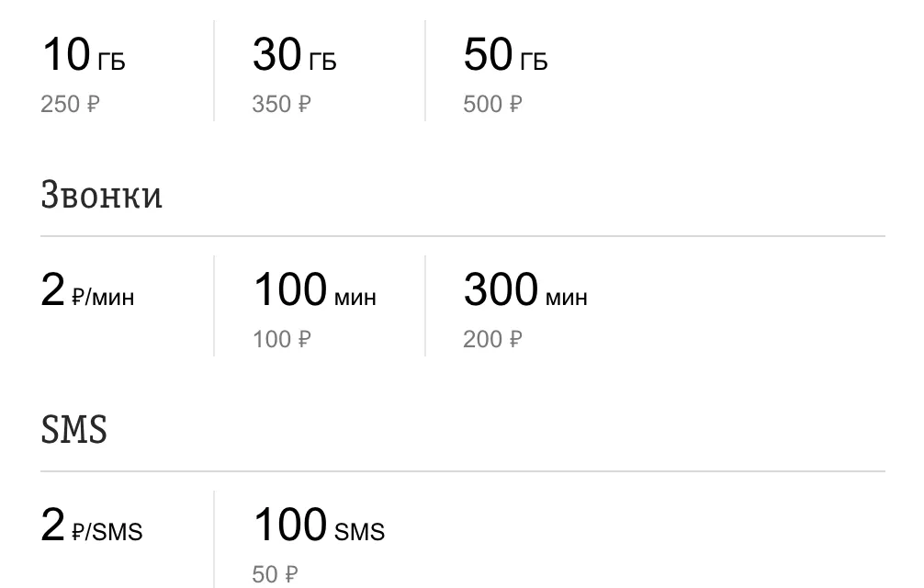Click the 50 ₽ price under 100 SMS
Image resolution: width=924 pixels, height=588 pixels.
(x=276, y=575)
